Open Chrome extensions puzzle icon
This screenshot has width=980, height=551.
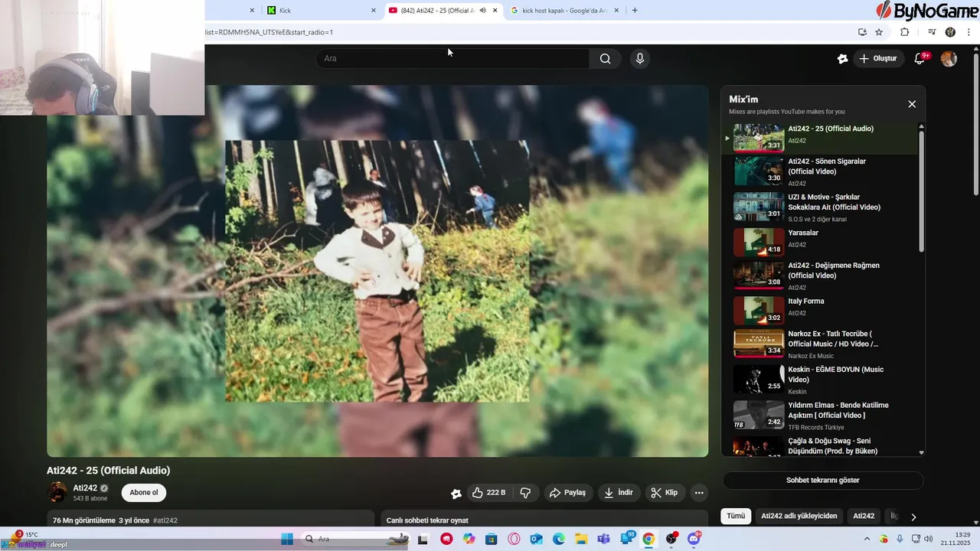[x=904, y=32]
